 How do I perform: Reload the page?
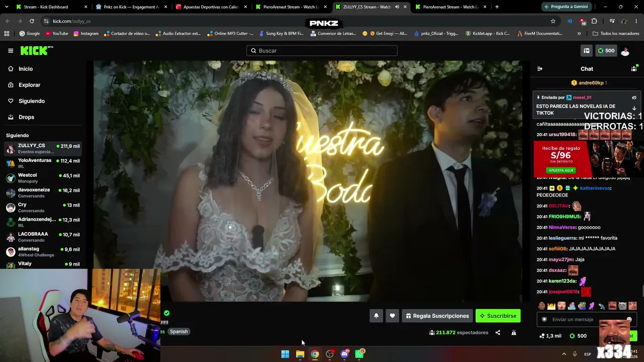pyautogui.click(x=32, y=21)
